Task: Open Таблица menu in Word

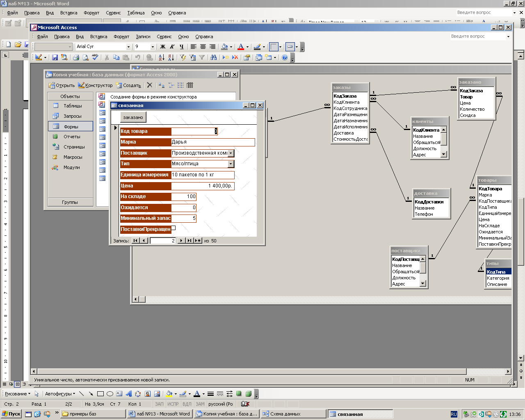Action: point(136,13)
